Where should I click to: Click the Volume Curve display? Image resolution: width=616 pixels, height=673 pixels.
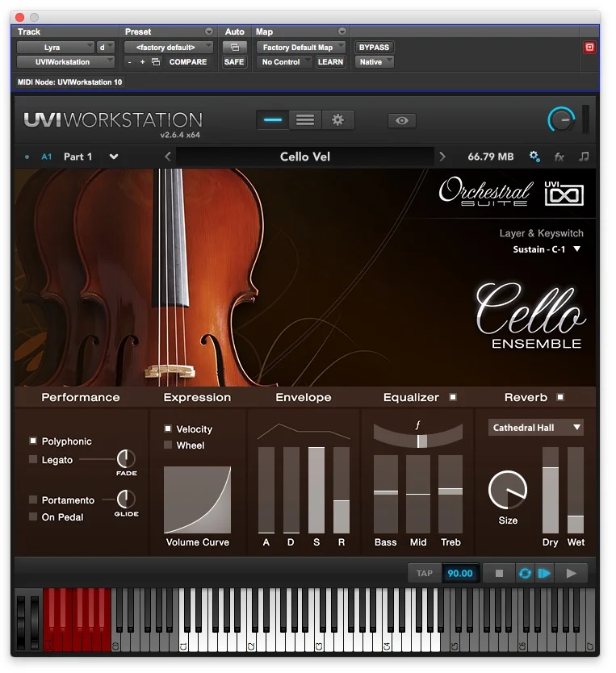(x=198, y=500)
